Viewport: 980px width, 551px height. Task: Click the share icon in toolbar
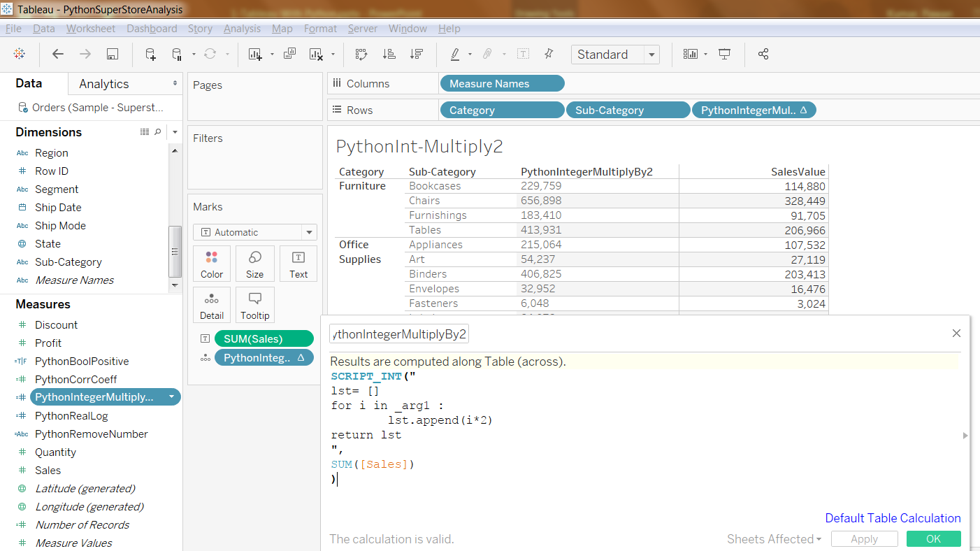(x=763, y=55)
